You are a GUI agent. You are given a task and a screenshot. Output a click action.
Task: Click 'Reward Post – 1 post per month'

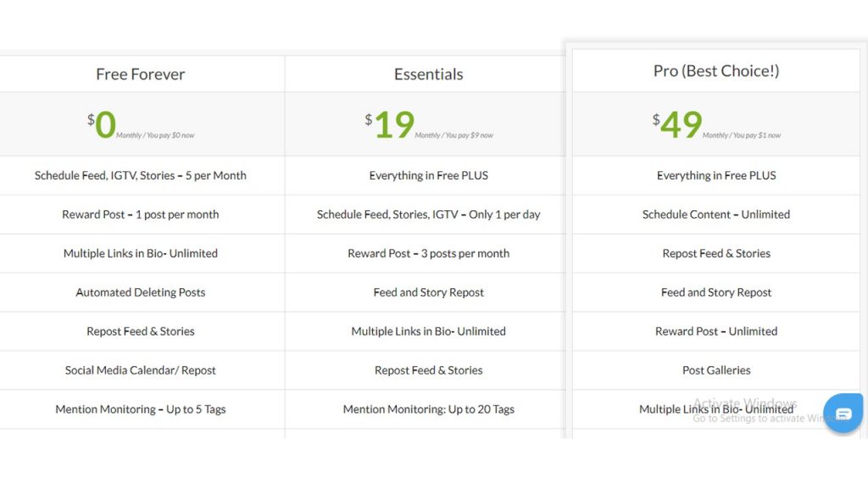(140, 214)
